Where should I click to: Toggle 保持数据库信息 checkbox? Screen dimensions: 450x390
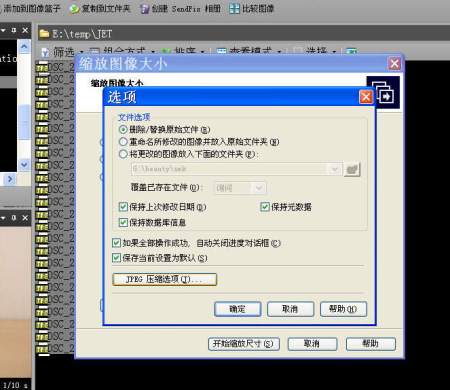pyautogui.click(x=123, y=222)
